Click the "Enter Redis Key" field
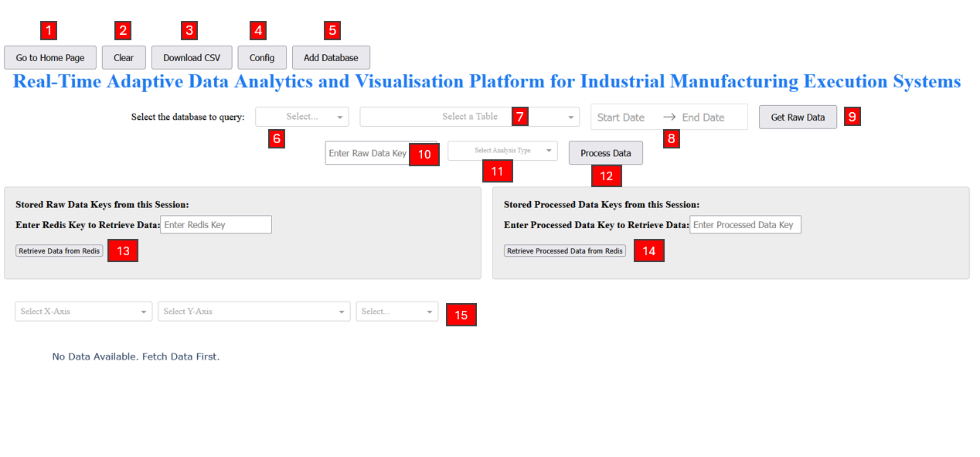The image size is (980, 457). click(216, 224)
